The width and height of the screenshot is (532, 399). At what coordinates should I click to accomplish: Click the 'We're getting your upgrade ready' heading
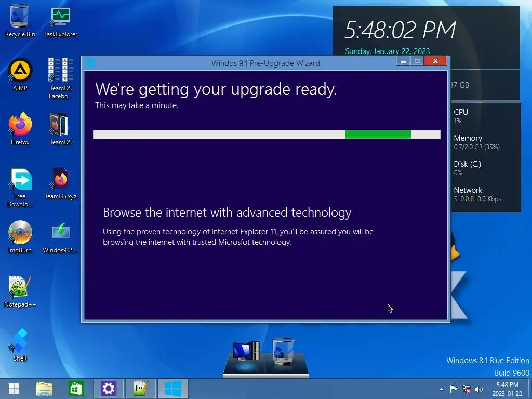pos(216,89)
